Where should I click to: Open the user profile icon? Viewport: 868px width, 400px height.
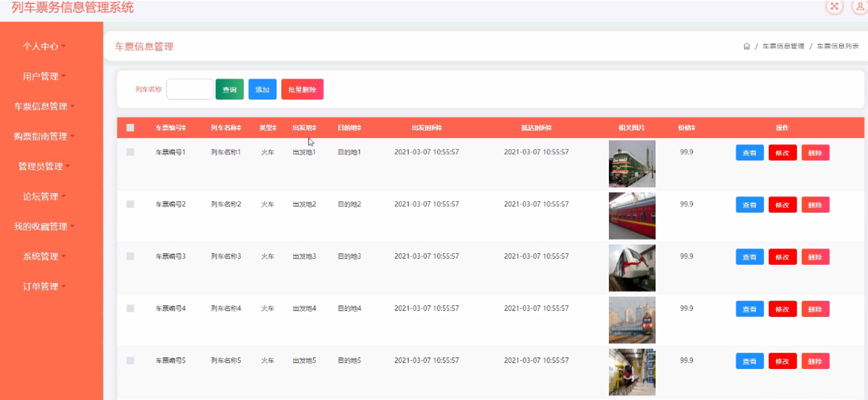tap(860, 7)
